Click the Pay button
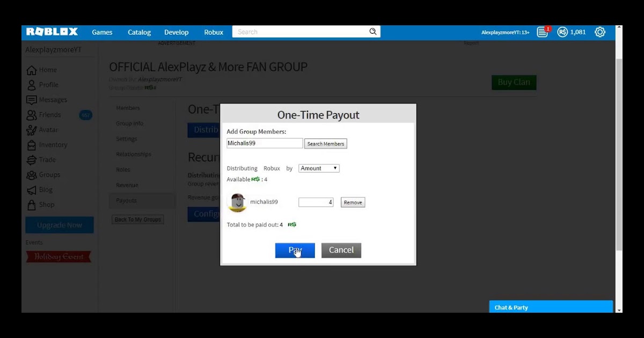 (x=295, y=250)
